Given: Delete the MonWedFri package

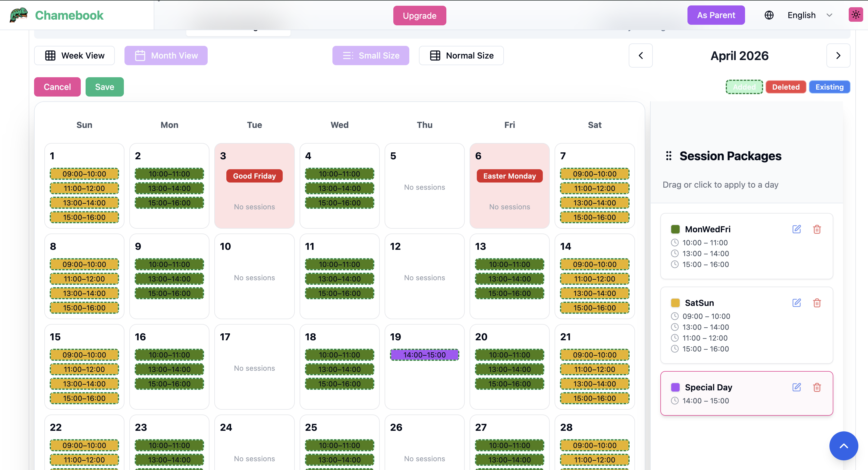Looking at the screenshot, I should [817, 229].
